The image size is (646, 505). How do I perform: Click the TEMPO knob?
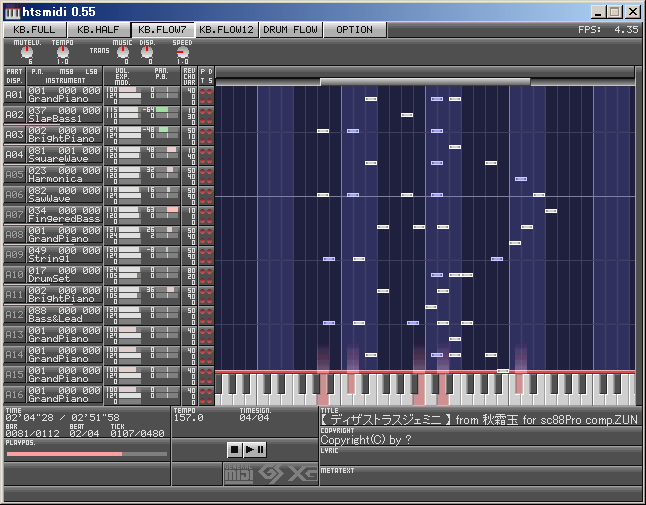(63, 52)
